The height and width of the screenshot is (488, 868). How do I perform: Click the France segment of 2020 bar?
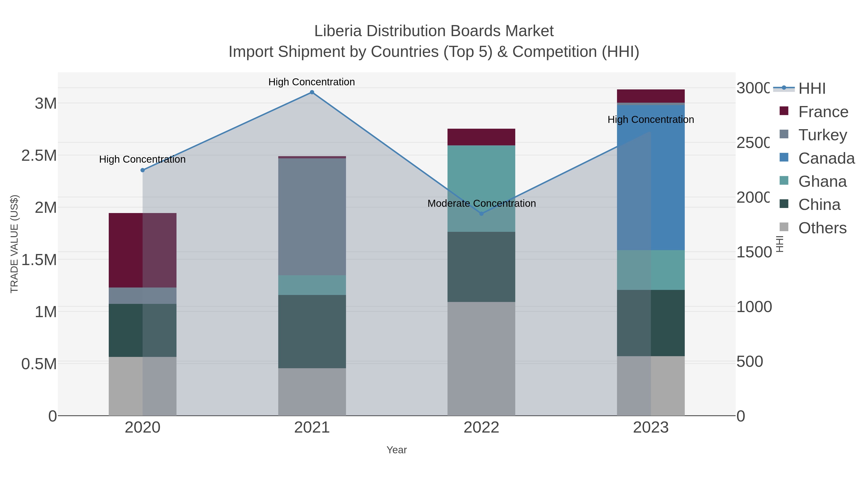pyautogui.click(x=142, y=250)
